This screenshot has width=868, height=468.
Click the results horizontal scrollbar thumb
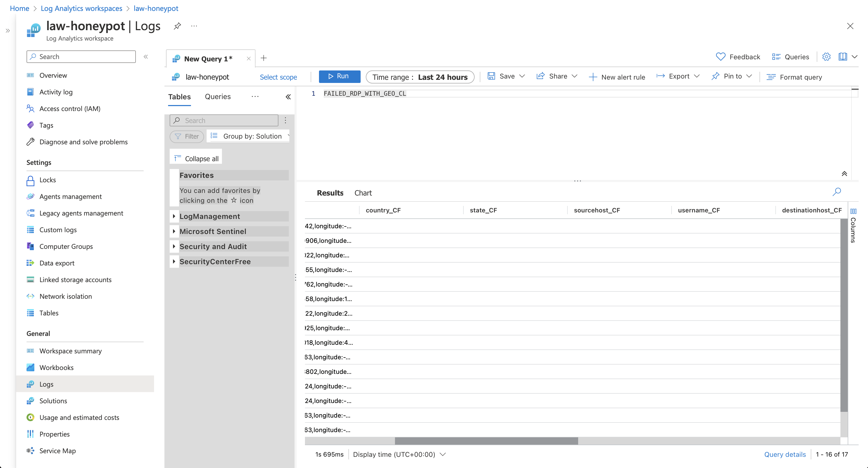tap(486, 441)
